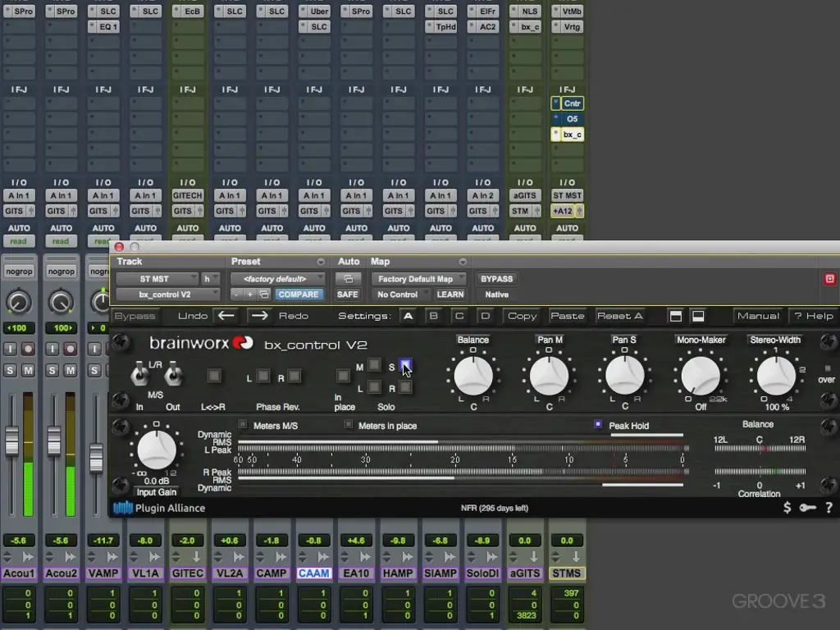This screenshot has width=840, height=630.
Task: Click the question mark in Plugin Alliance bar
Action: pyautogui.click(x=829, y=507)
